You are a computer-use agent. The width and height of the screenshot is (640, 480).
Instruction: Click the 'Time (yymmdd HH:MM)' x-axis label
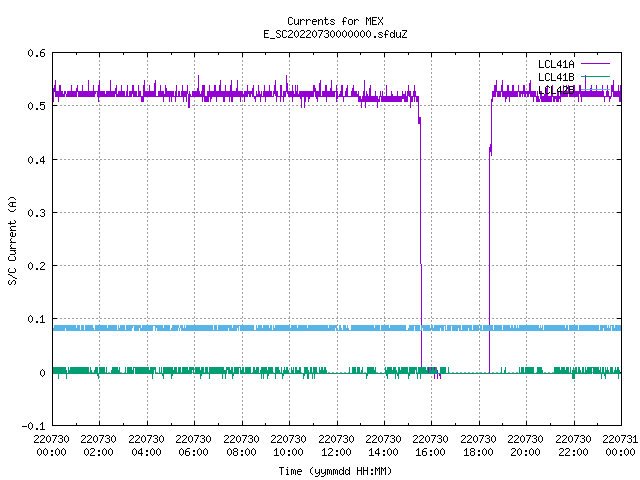(335, 471)
